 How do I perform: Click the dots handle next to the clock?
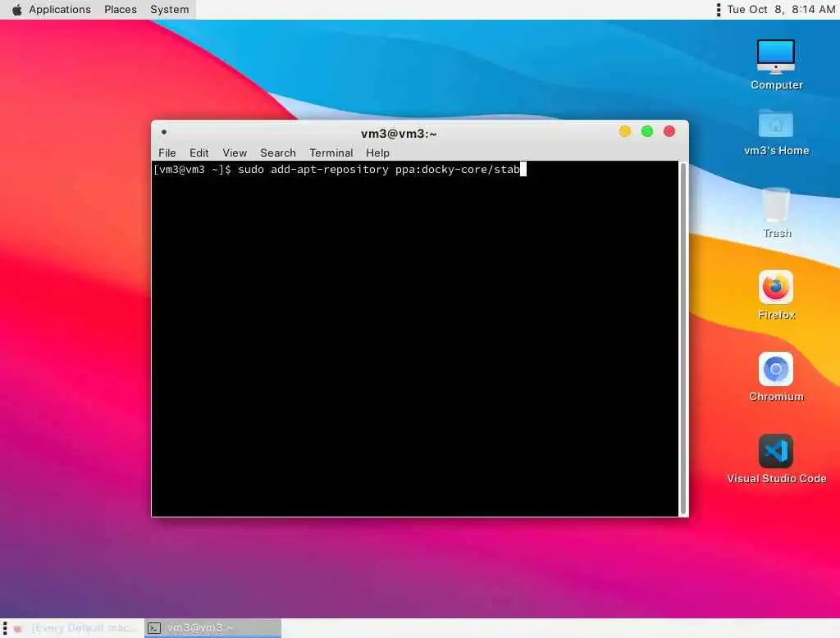click(719, 10)
